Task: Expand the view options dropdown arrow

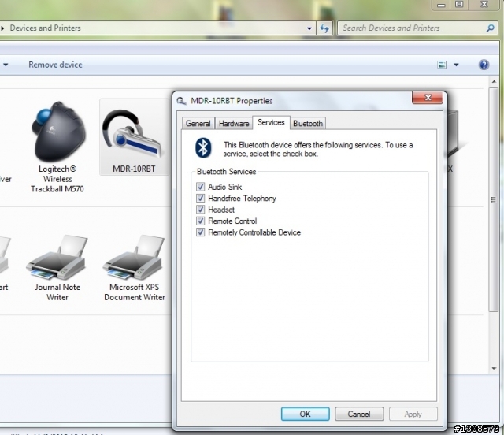Action: coord(456,65)
